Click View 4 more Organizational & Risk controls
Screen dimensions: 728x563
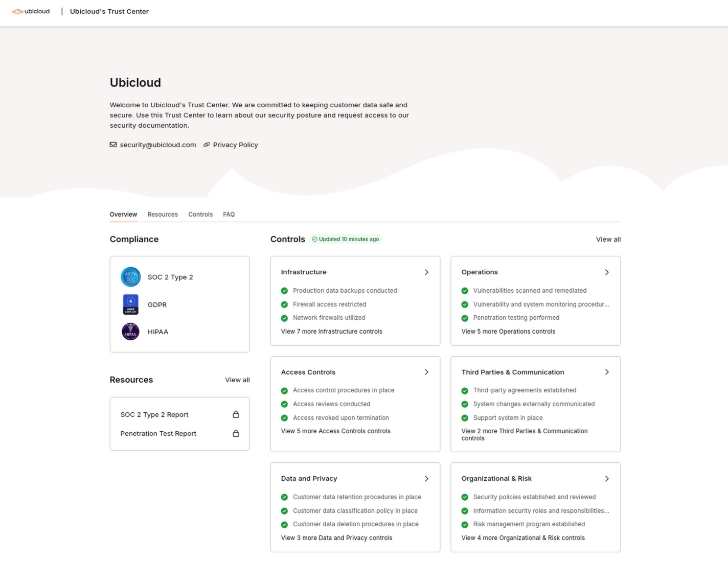point(523,538)
